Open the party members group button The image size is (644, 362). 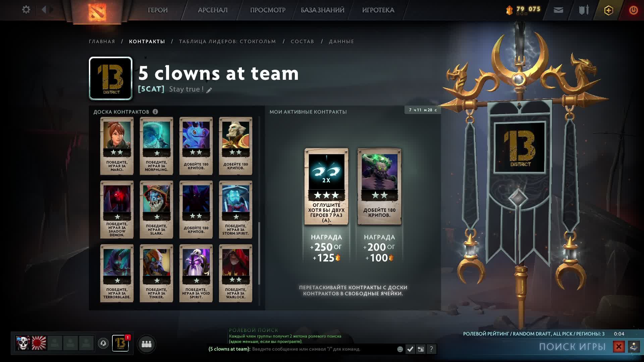[x=147, y=344]
